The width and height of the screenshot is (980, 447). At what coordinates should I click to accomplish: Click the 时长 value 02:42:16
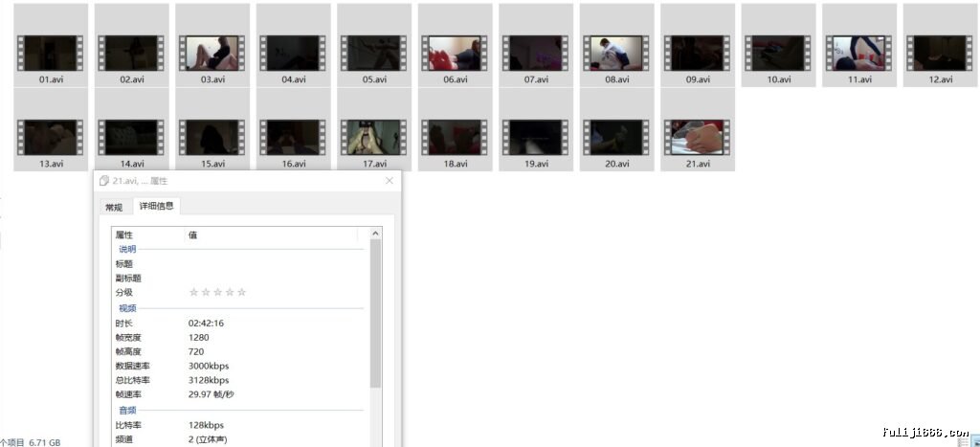tap(206, 324)
